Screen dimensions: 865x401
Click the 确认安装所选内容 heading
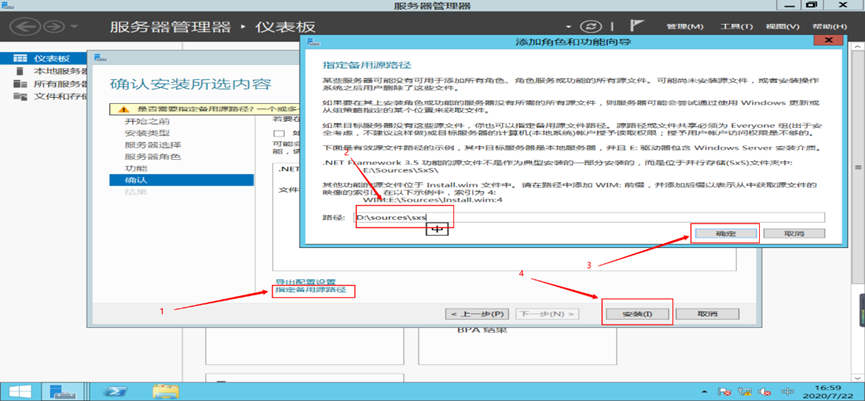(x=190, y=84)
